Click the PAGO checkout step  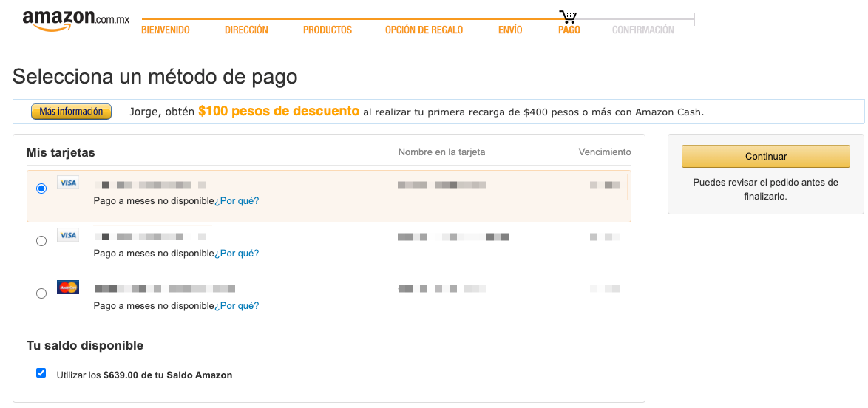pyautogui.click(x=569, y=30)
